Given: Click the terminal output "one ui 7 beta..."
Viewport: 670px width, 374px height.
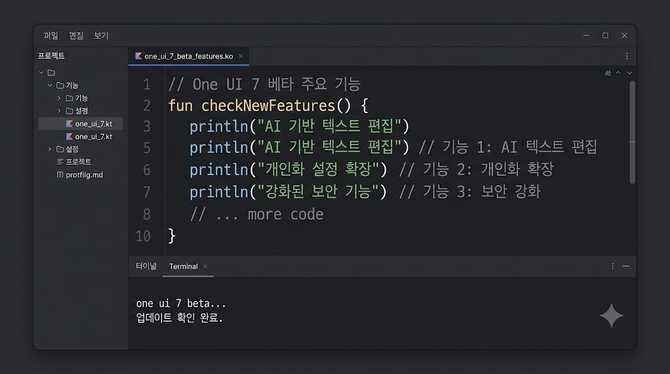Looking at the screenshot, I should click(181, 303).
